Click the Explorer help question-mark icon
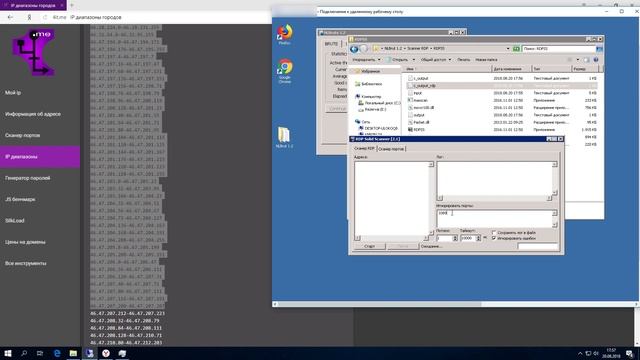 tap(596, 60)
